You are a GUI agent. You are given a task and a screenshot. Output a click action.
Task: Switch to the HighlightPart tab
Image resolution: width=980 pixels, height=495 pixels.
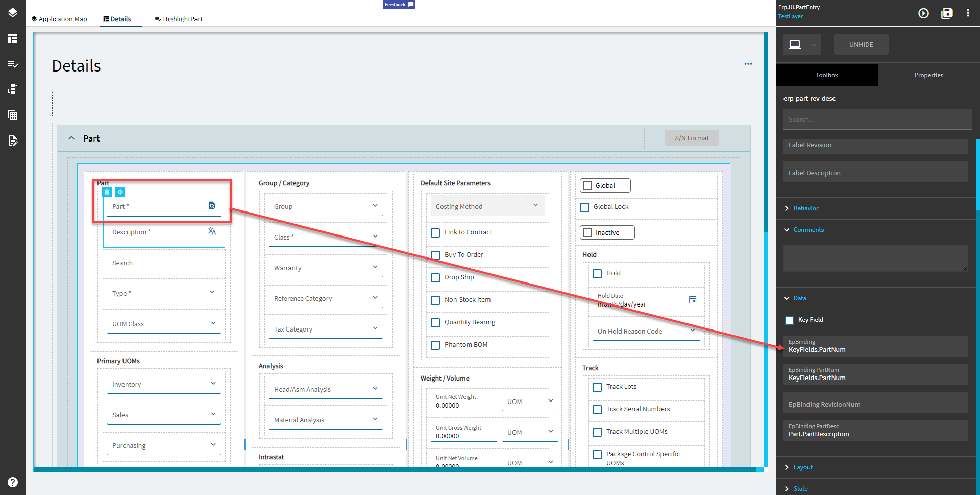click(179, 19)
